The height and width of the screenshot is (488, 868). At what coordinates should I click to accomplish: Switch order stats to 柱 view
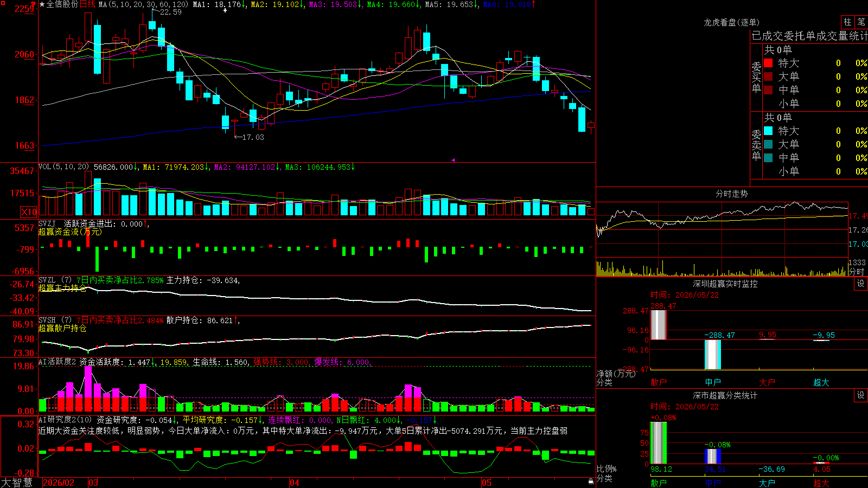(847, 22)
